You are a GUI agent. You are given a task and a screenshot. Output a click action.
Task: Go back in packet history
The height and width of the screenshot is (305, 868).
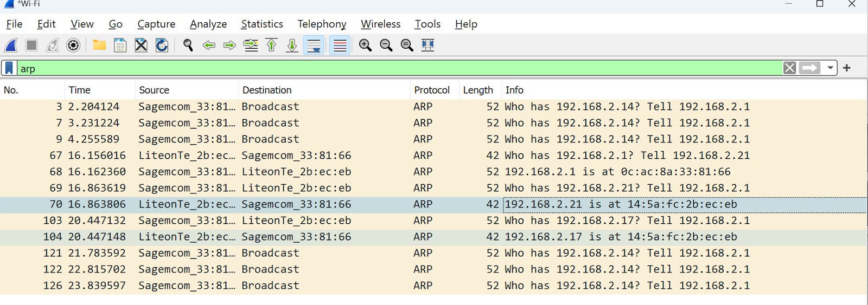click(209, 45)
